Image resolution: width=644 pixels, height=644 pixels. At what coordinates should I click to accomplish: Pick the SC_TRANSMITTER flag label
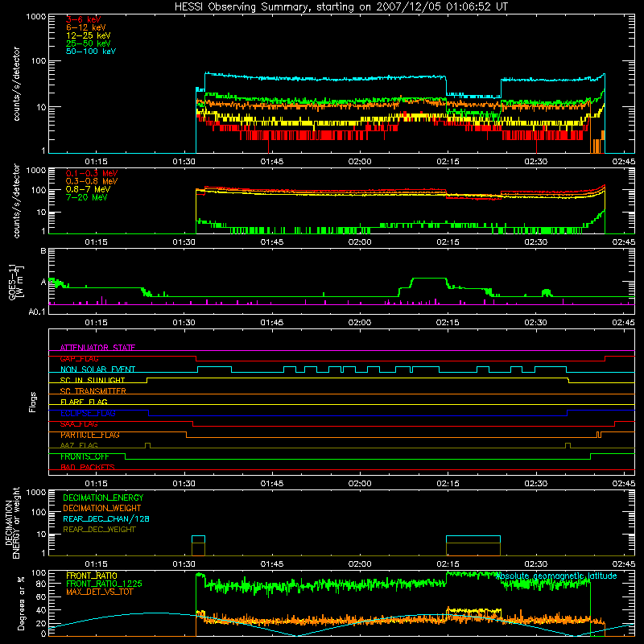point(93,391)
